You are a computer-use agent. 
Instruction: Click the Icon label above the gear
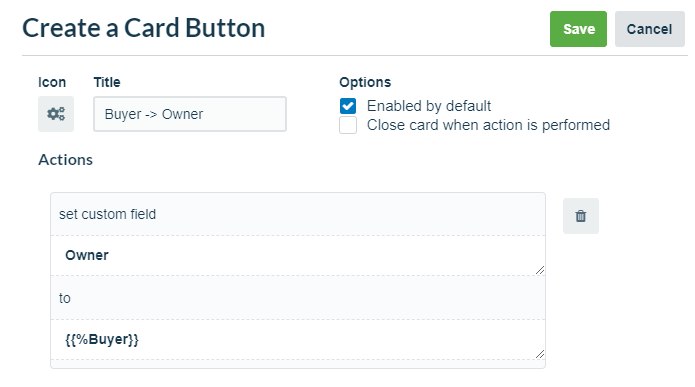pos(52,82)
